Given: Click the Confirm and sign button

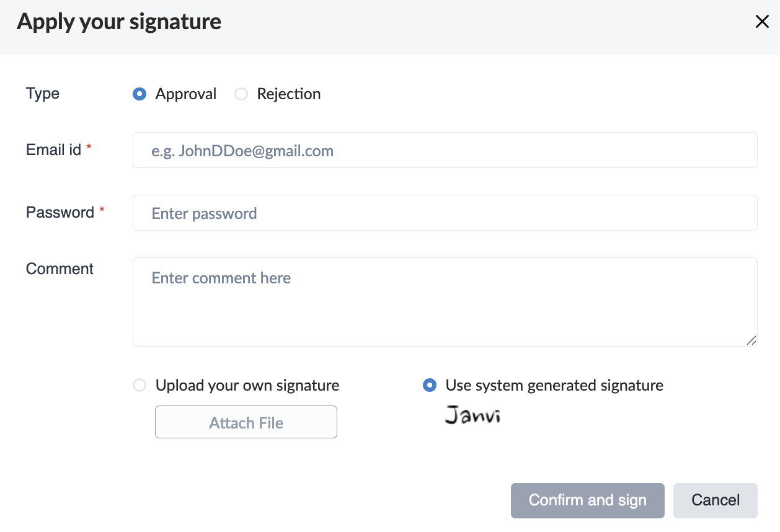Looking at the screenshot, I should pos(587,500).
